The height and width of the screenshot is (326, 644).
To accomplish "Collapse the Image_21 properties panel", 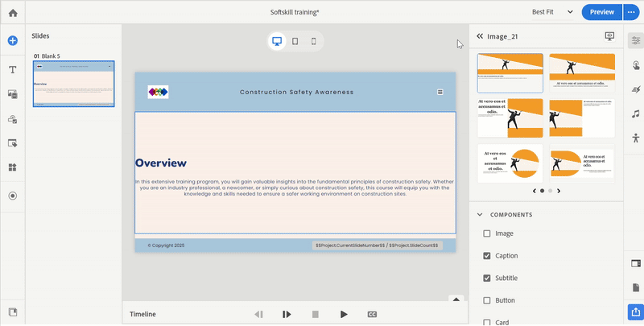I will point(480,36).
